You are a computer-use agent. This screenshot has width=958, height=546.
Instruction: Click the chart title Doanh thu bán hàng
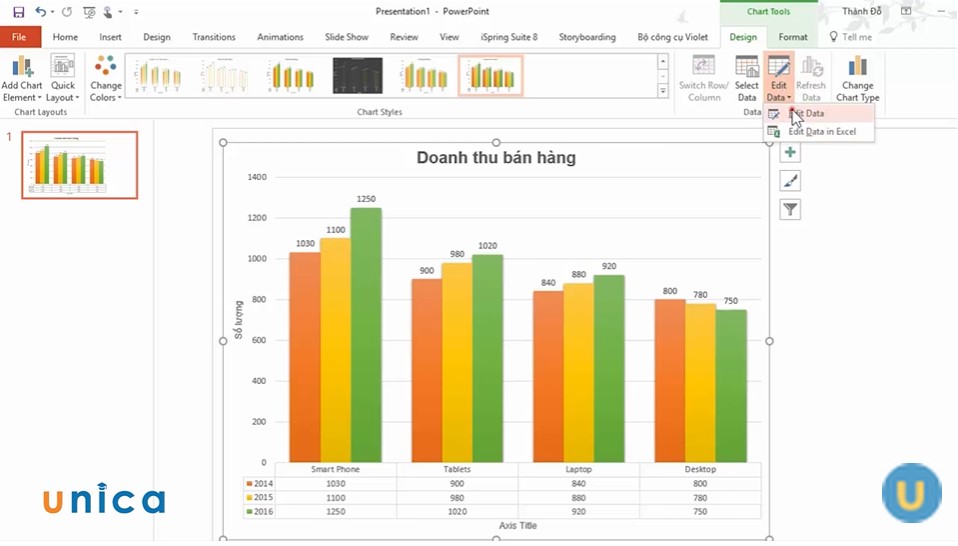495,158
